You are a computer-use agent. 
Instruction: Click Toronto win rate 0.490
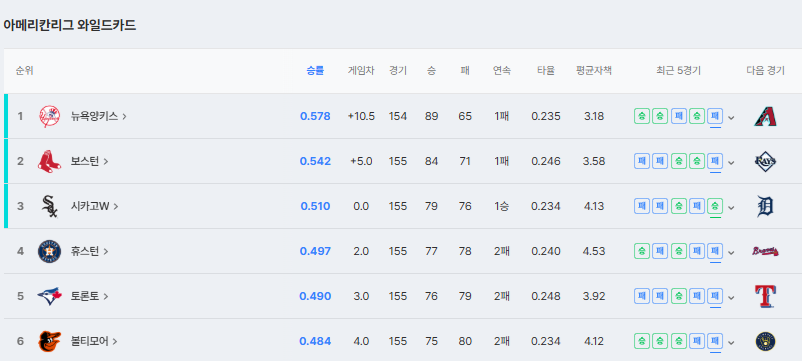pos(315,297)
